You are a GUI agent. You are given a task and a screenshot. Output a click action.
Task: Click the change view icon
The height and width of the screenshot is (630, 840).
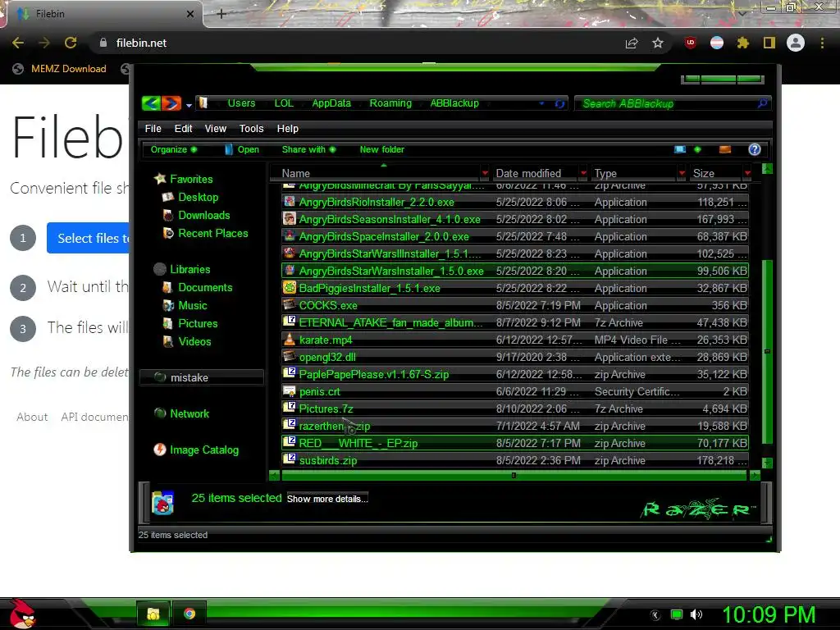680,149
